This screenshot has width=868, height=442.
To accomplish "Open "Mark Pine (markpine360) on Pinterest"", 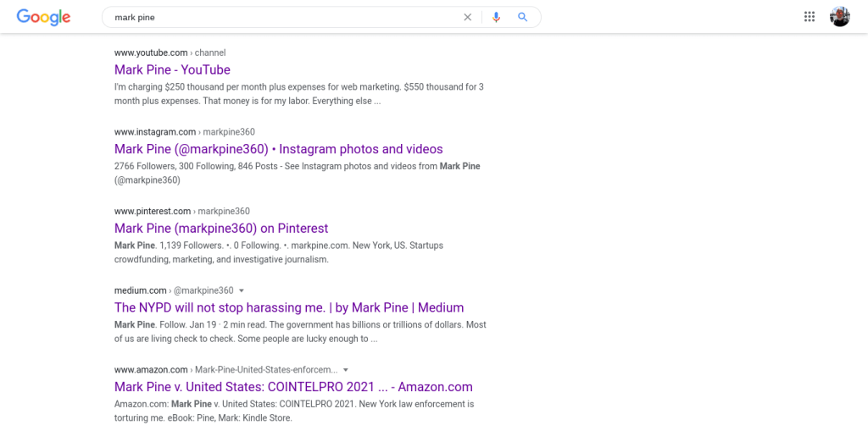I will pyautogui.click(x=220, y=229).
